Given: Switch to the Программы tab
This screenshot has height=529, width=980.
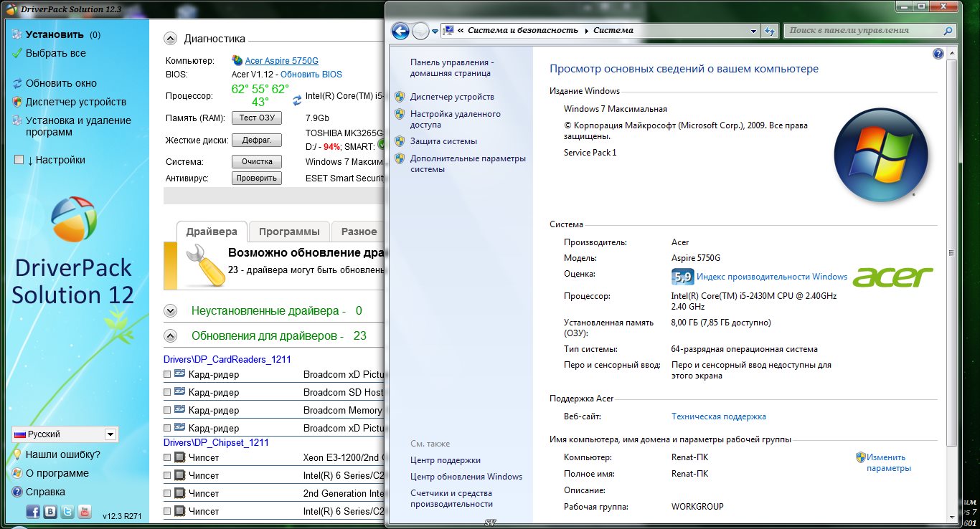Looking at the screenshot, I should click(x=289, y=232).
